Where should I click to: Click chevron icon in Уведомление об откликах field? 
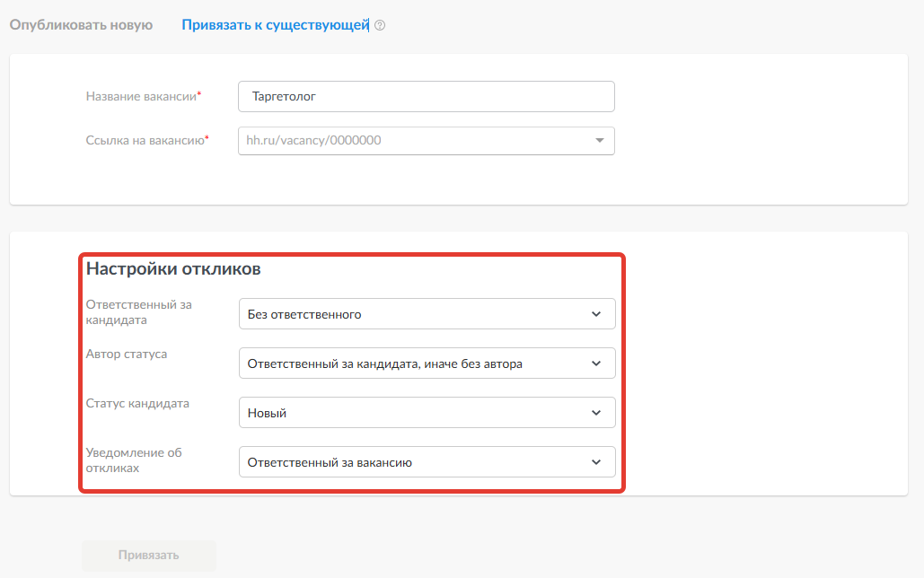596,462
